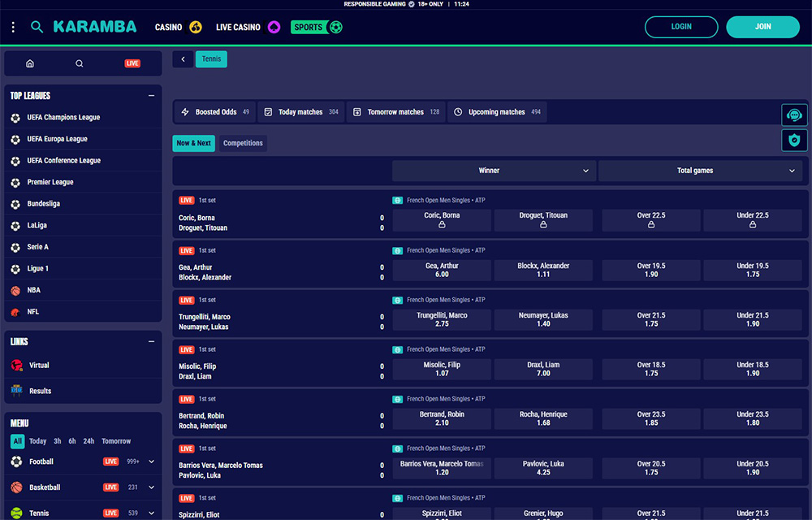The width and height of the screenshot is (812, 520).
Task: Click the NBA basketball icon
Action: tap(15, 291)
